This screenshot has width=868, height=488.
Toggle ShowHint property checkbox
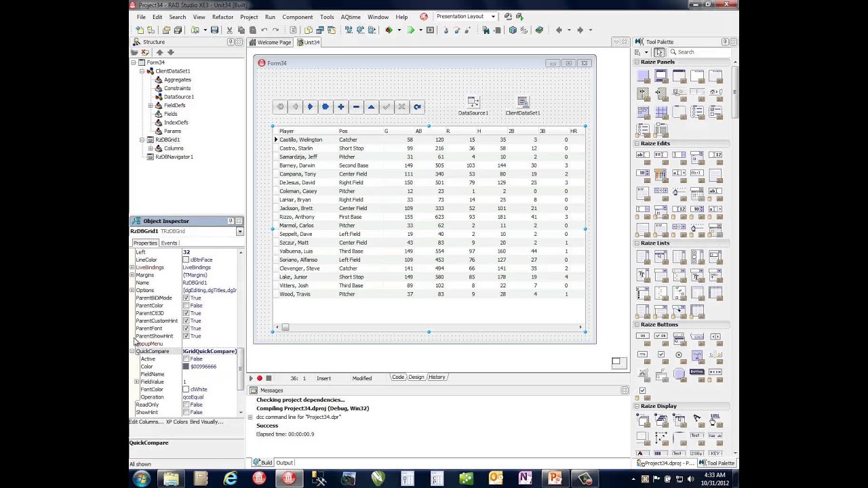tap(186, 412)
